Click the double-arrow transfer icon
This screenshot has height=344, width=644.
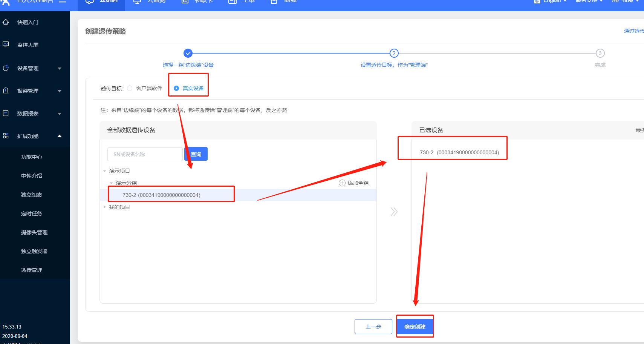394,212
